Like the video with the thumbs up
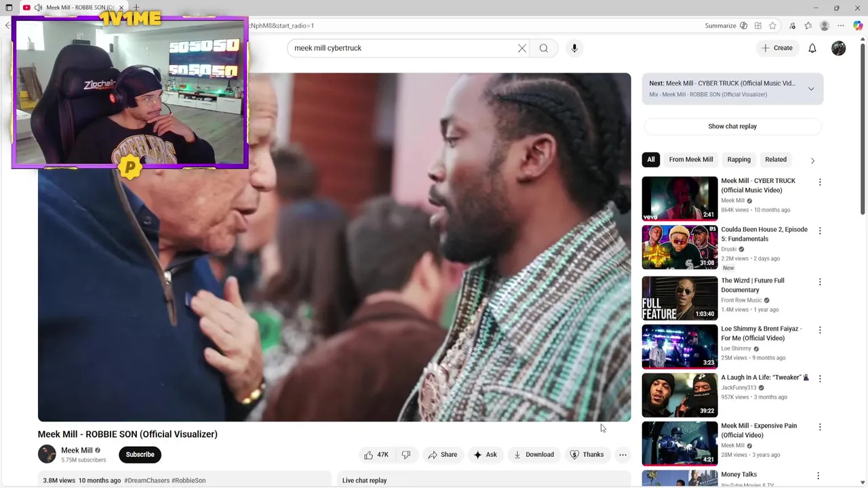Viewport: 868px width, 488px height. click(376, 455)
